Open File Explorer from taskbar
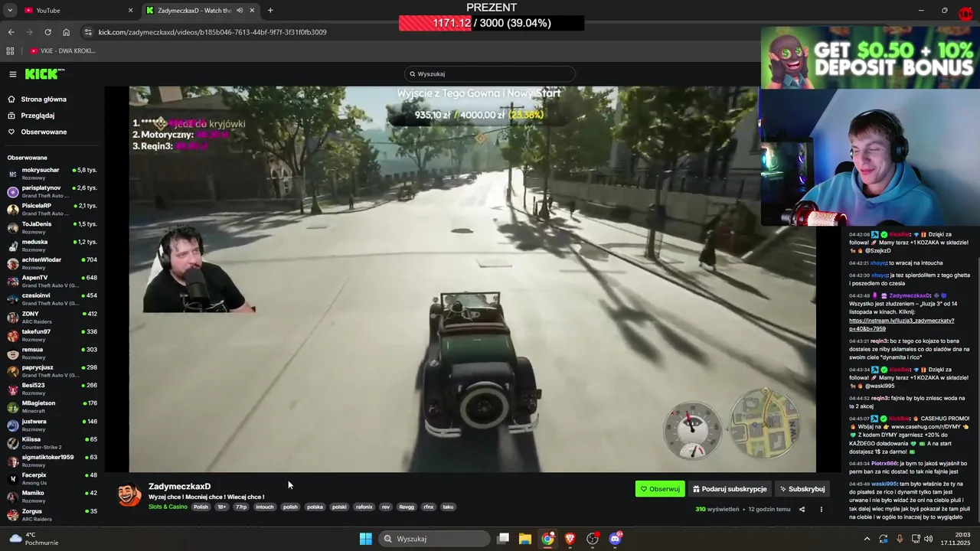The height and width of the screenshot is (551, 980). point(525,539)
